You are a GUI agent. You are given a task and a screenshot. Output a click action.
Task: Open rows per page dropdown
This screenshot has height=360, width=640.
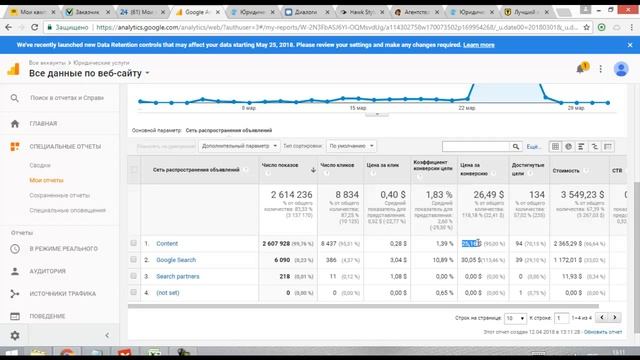515,318
